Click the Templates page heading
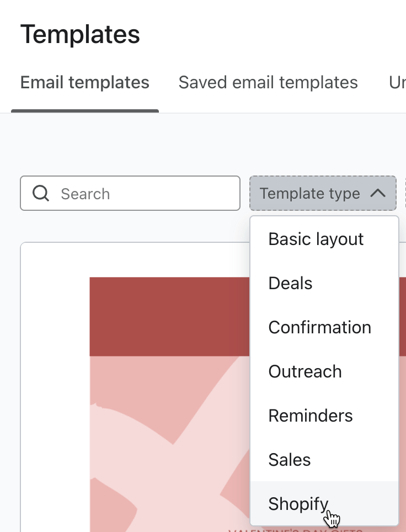The height and width of the screenshot is (532, 406). [x=81, y=34]
